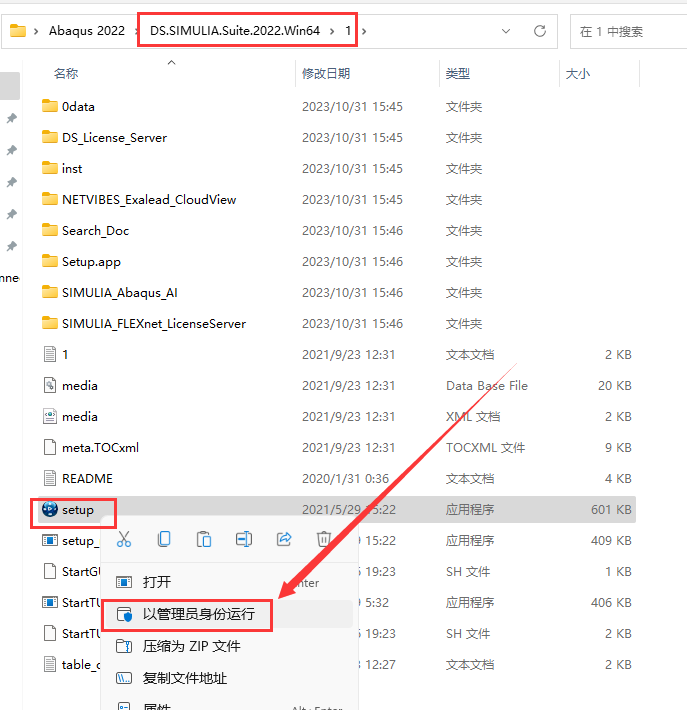Click the Data Base File type cell
Image resolution: width=687 pixels, height=710 pixels.
[487, 386]
